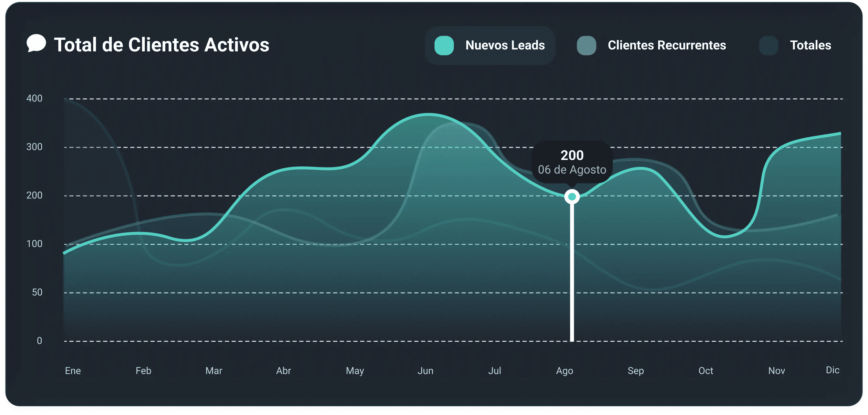
Task: Toggle the Clientes Recurrentes series
Action: (666, 46)
